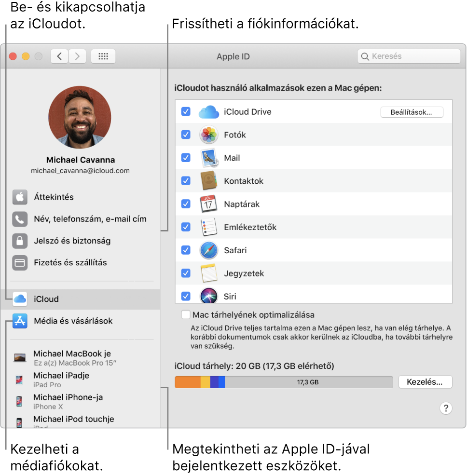This screenshot has height=476, width=467.
Task: Click the Naptárak calendar icon
Action: tap(208, 204)
